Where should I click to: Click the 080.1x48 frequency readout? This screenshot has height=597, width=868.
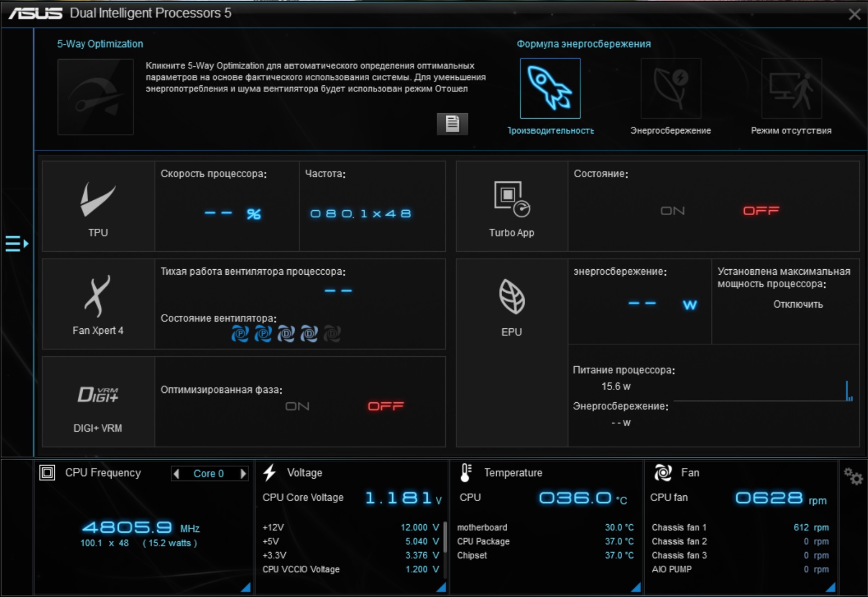coord(360,213)
